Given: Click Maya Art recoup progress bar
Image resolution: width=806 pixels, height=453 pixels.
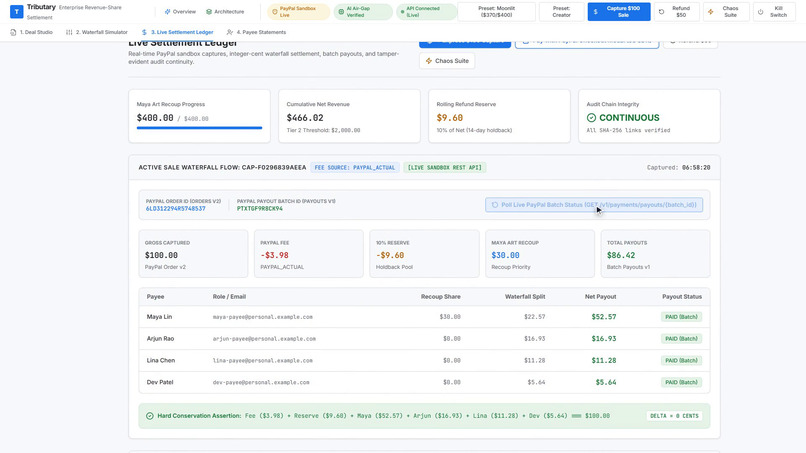Looking at the screenshot, I should [x=199, y=128].
